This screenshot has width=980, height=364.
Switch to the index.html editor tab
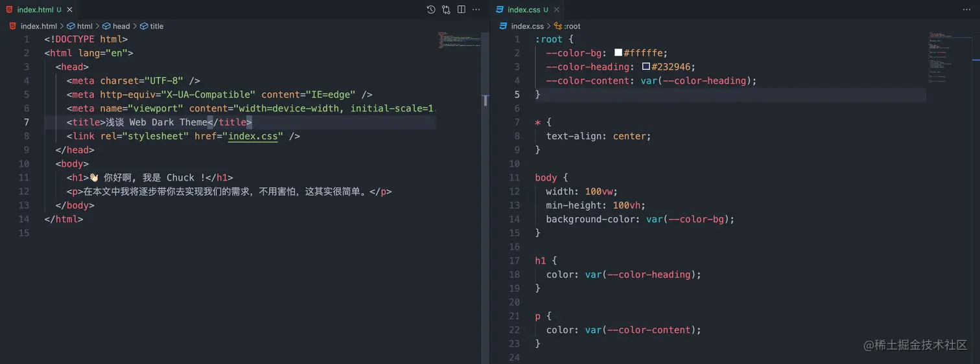coord(38,10)
